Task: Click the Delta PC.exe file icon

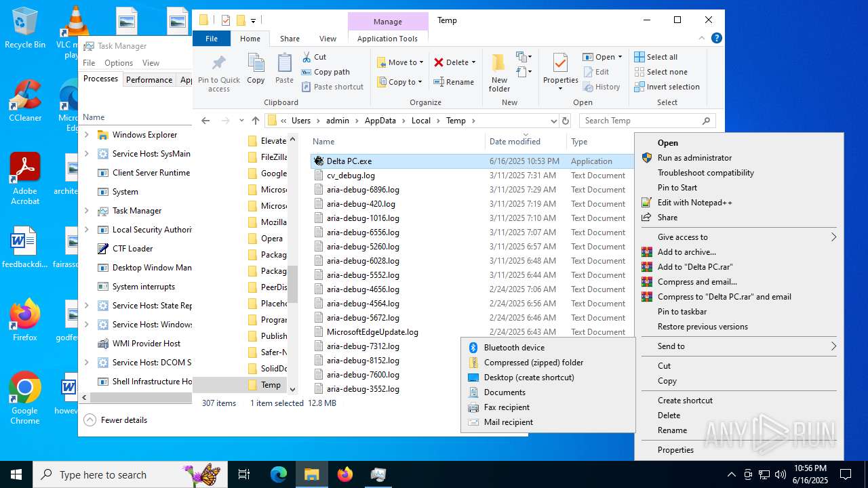Action: pos(319,161)
